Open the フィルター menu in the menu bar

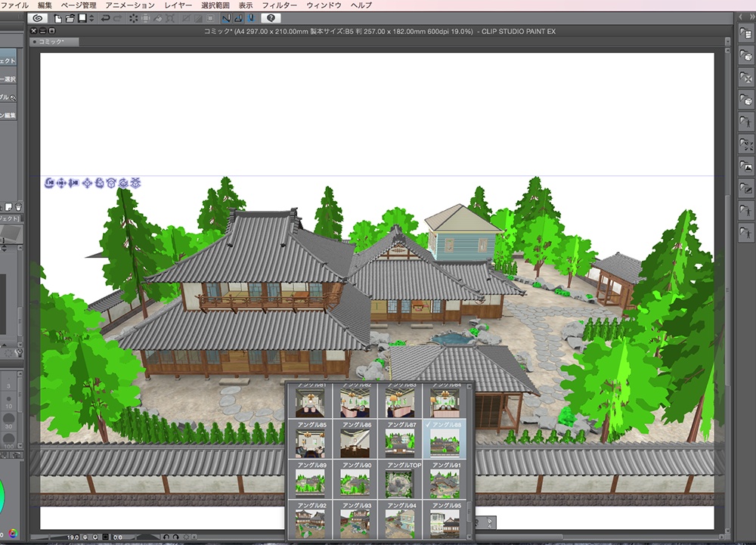[280, 4]
